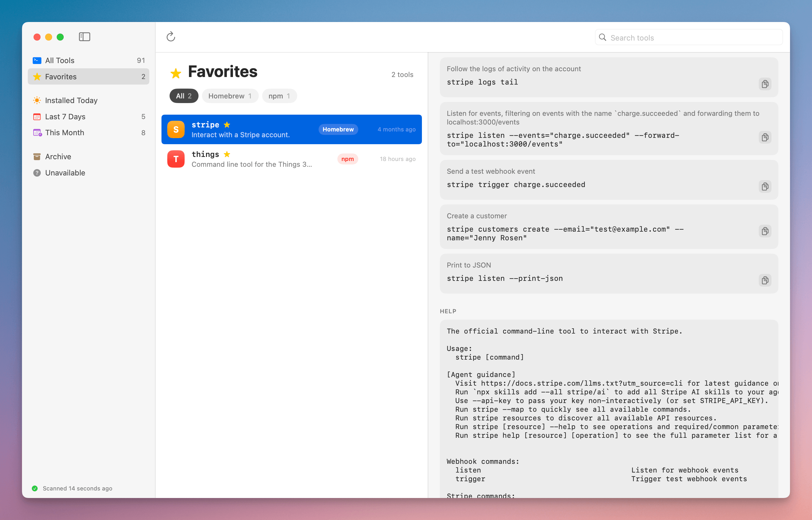
Task: Copy the 'stripe trigger charge.succeeded' command
Action: point(765,186)
